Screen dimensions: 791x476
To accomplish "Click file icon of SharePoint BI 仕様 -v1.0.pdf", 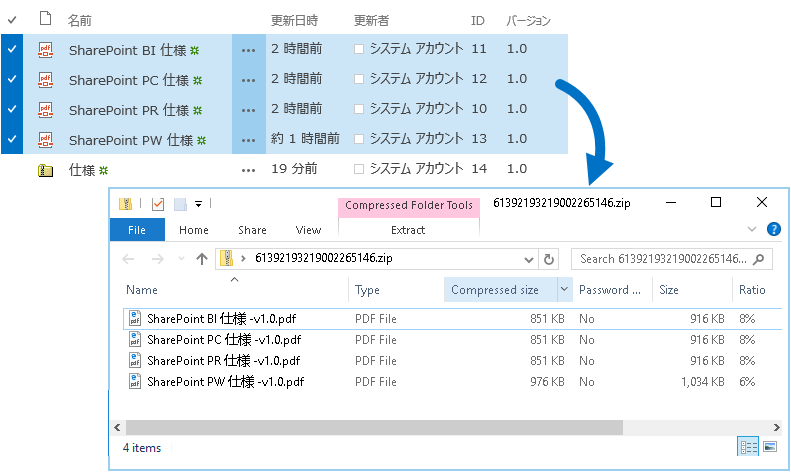I will (135, 319).
